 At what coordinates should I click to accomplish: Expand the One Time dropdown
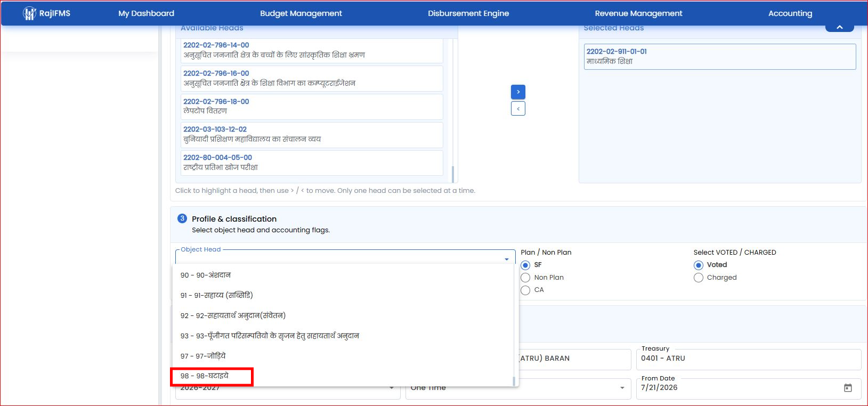coord(622,388)
